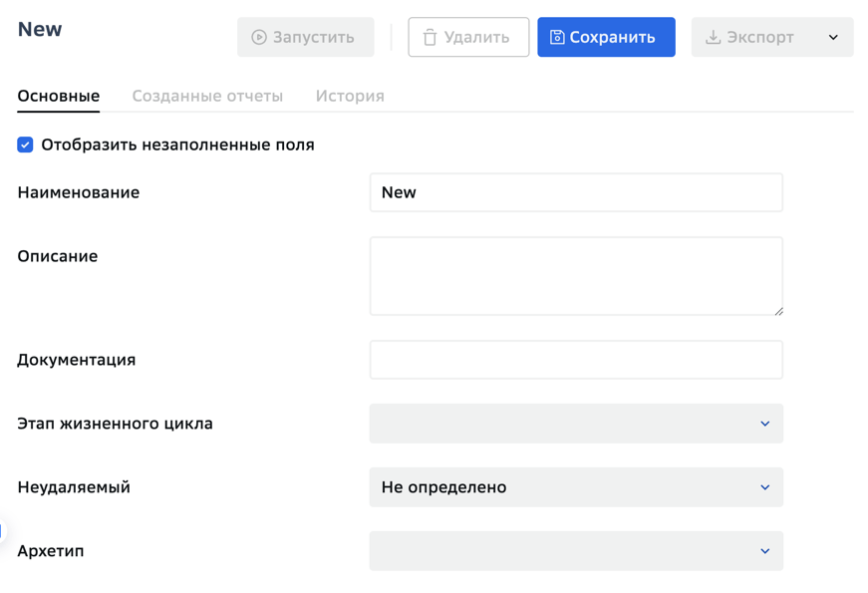Save changes with the Сохранить button

coord(606,37)
